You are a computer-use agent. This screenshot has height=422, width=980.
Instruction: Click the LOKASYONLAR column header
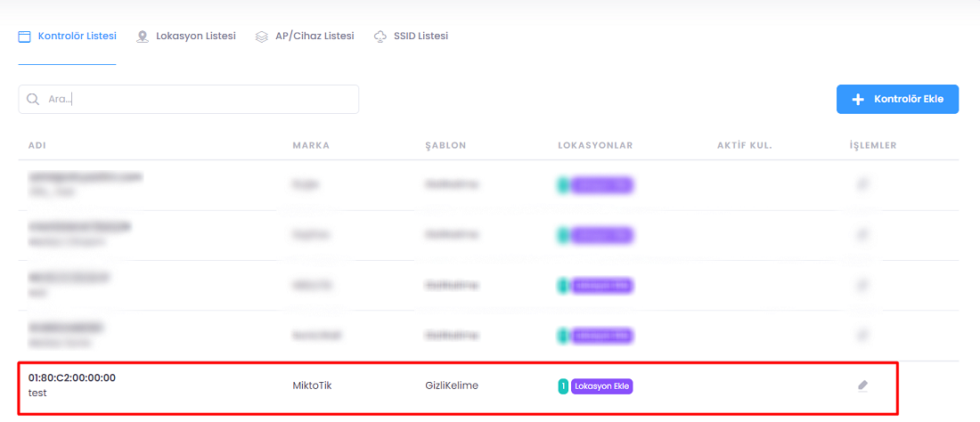[594, 145]
